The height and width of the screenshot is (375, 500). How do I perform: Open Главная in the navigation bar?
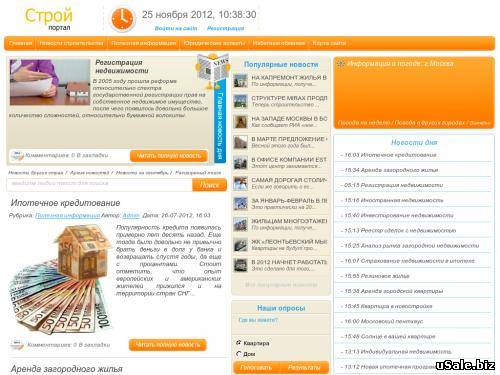tap(20, 43)
